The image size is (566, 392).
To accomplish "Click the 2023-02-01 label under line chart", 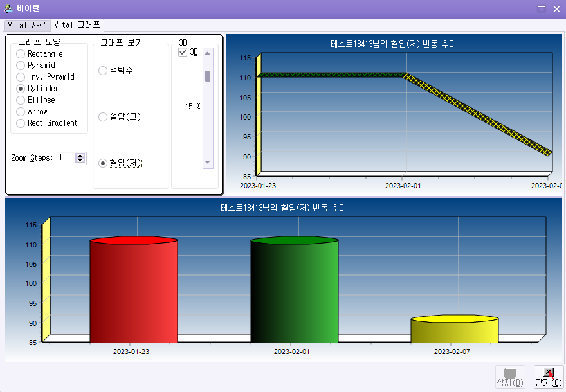I will pyautogui.click(x=403, y=186).
